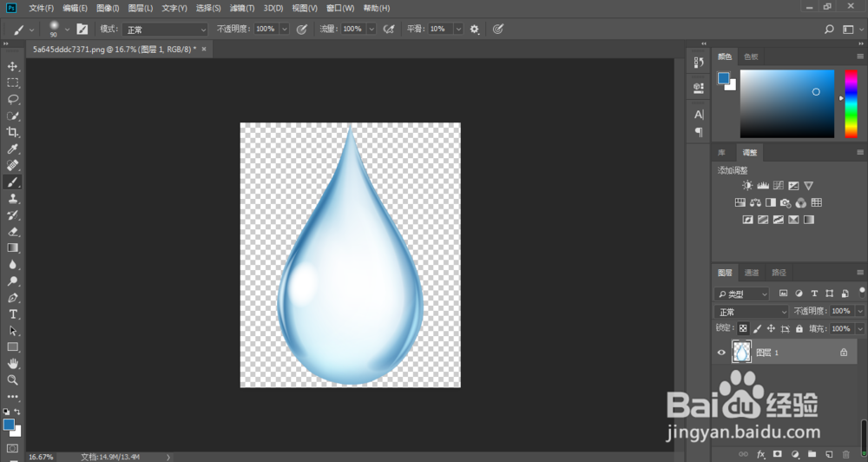Viewport: 868px width, 462px height.
Task: Open the Image menu
Action: pos(108,9)
